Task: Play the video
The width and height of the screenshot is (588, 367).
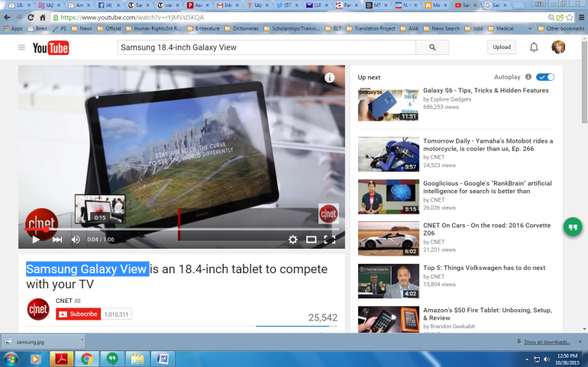Action: point(36,240)
